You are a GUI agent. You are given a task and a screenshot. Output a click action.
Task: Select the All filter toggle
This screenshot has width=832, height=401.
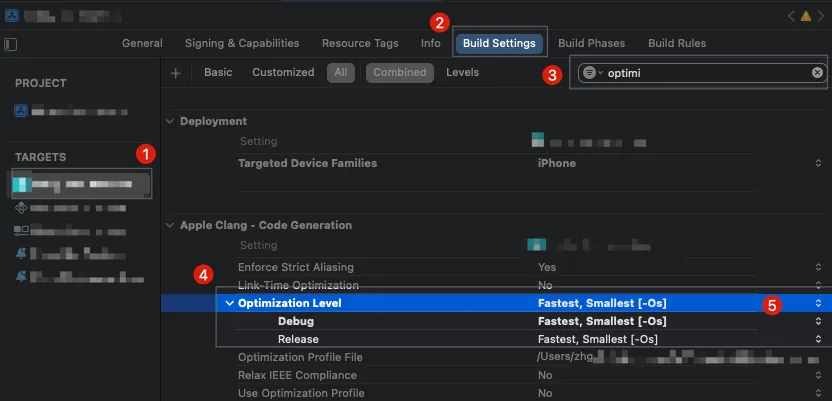pyautogui.click(x=341, y=72)
